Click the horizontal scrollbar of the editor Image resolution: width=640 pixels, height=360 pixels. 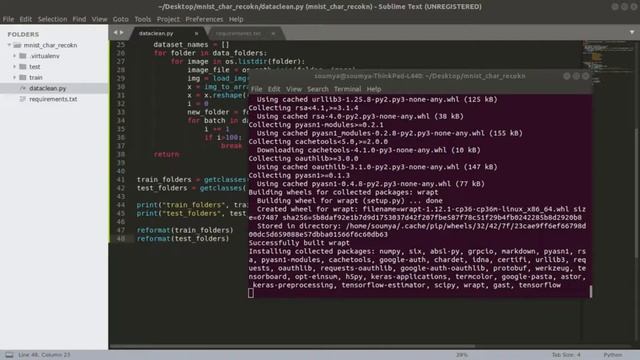292,347
